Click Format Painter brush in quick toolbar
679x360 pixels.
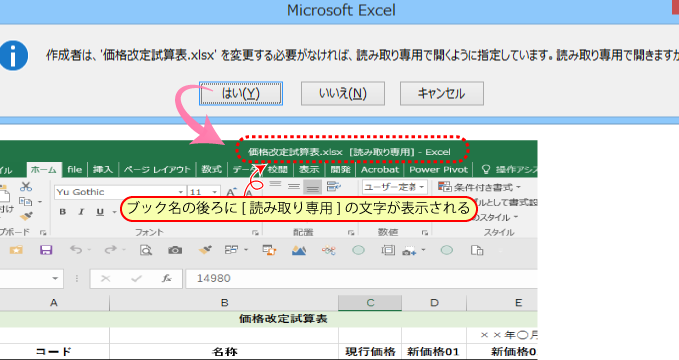[x=205, y=250]
